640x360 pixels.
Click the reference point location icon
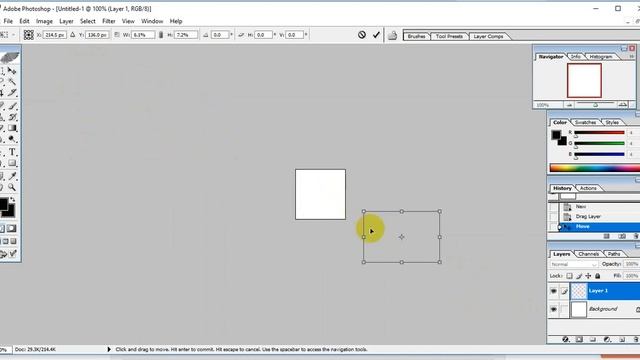pos(29,35)
